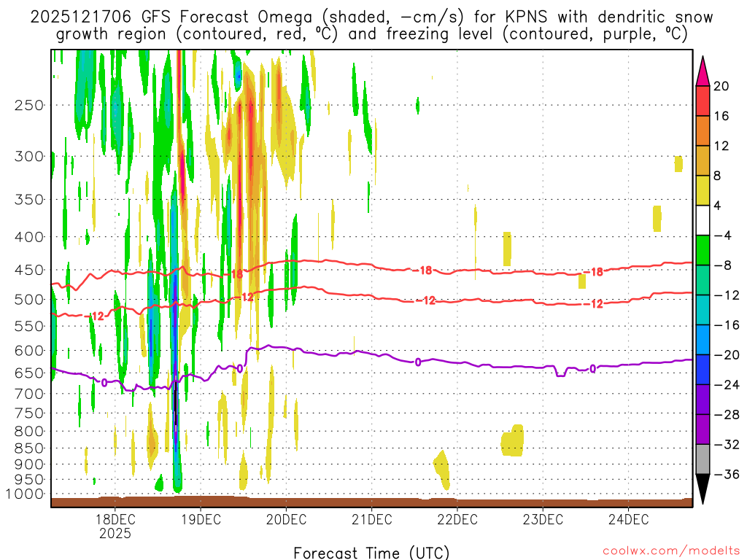
Task: Click the 500 pressure level label
Action: click(x=29, y=300)
